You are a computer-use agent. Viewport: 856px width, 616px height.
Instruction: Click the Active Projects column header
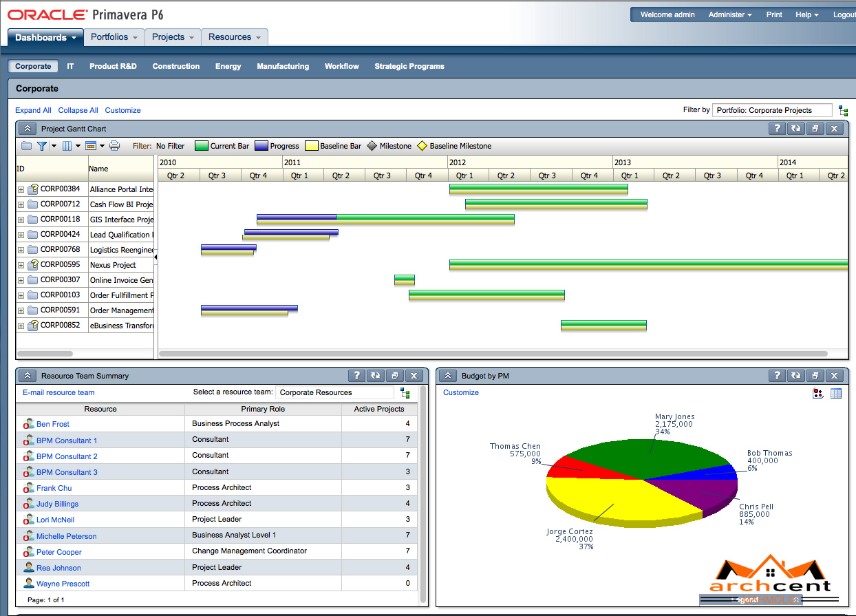coord(379,409)
